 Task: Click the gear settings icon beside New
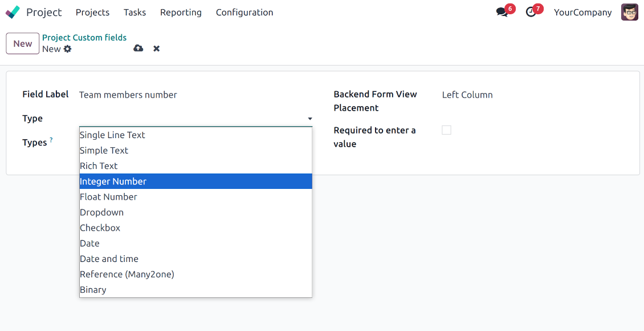68,49
